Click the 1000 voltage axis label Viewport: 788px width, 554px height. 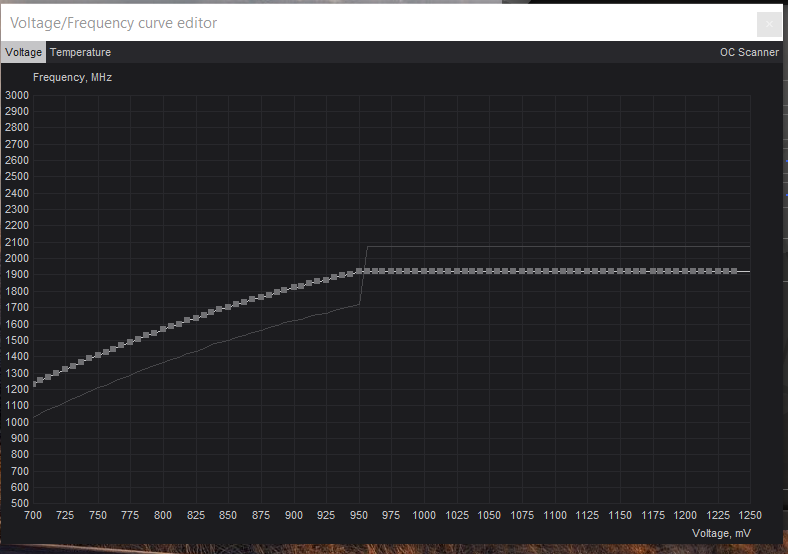tap(424, 515)
